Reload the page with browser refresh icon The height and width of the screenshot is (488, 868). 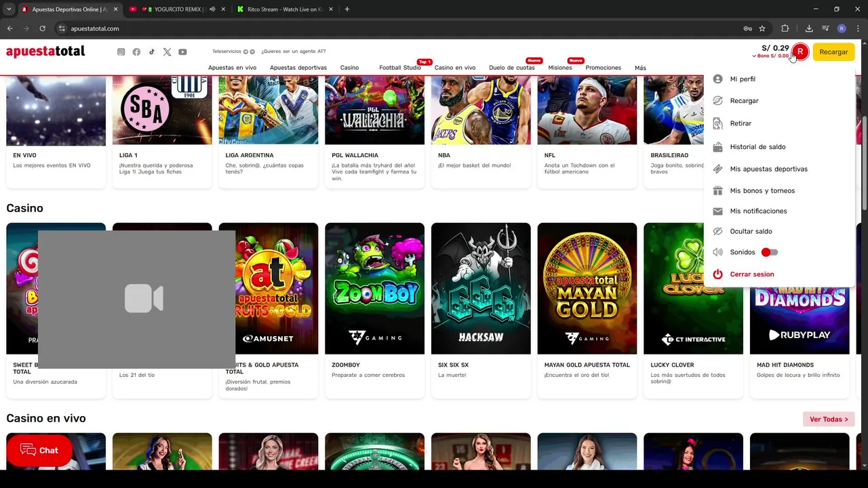42,28
